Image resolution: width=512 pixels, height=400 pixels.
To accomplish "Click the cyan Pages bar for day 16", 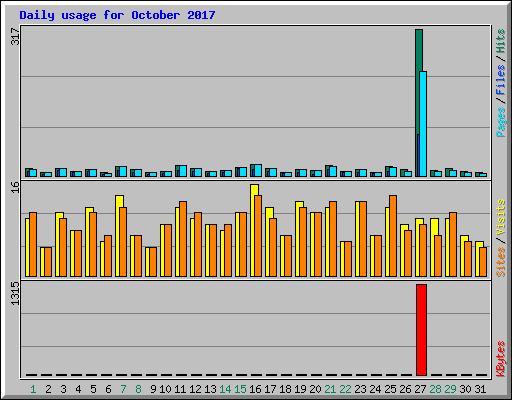I will tap(258, 170).
